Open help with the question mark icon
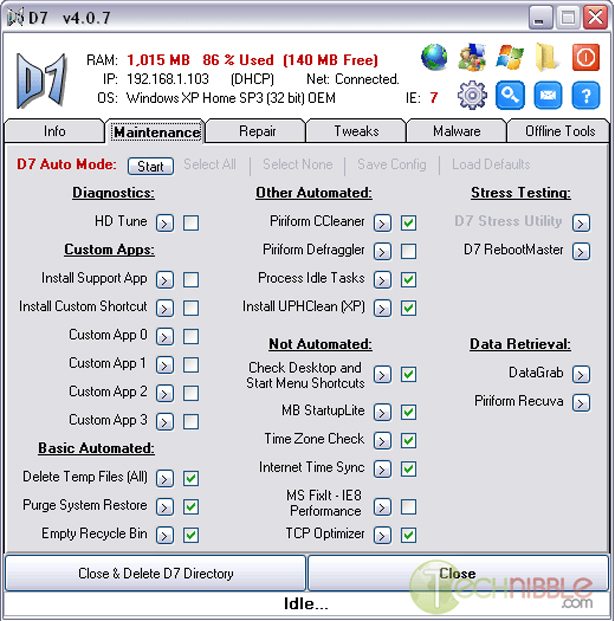 click(585, 95)
